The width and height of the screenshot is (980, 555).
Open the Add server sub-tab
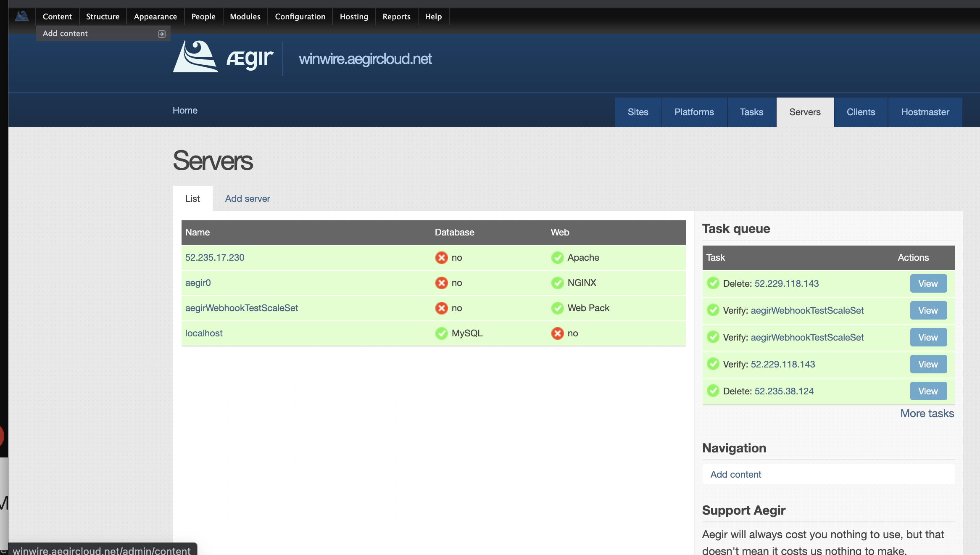pyautogui.click(x=248, y=198)
